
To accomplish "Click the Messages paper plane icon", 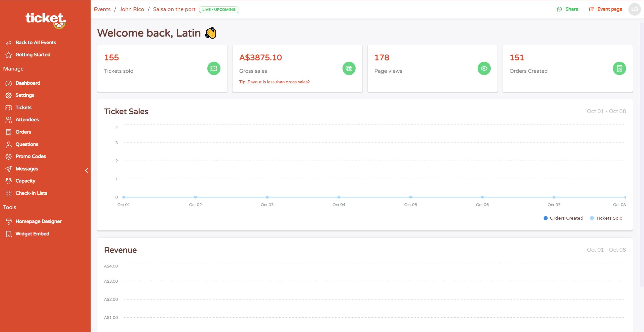I will (9, 169).
